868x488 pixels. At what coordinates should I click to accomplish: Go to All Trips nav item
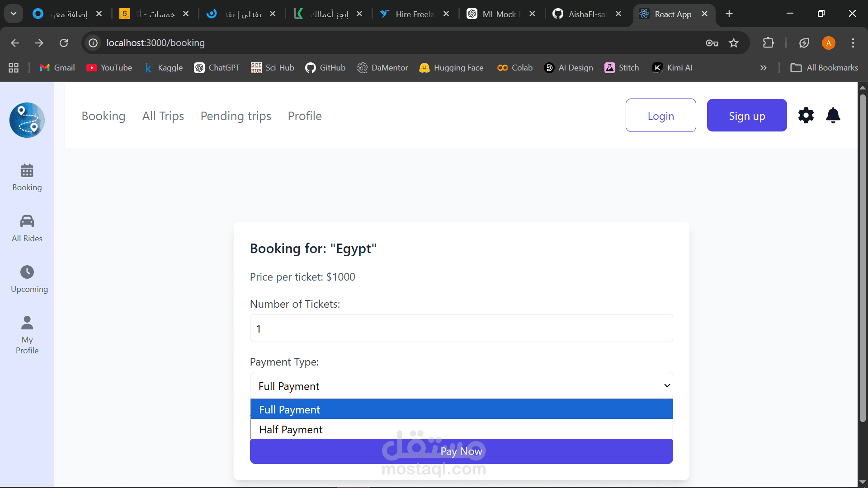pyautogui.click(x=163, y=116)
